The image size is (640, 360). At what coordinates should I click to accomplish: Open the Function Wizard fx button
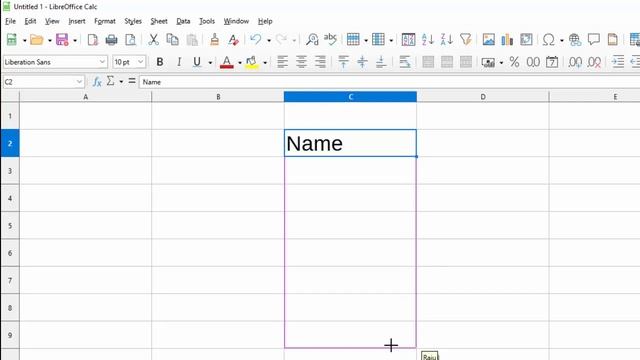click(x=97, y=82)
